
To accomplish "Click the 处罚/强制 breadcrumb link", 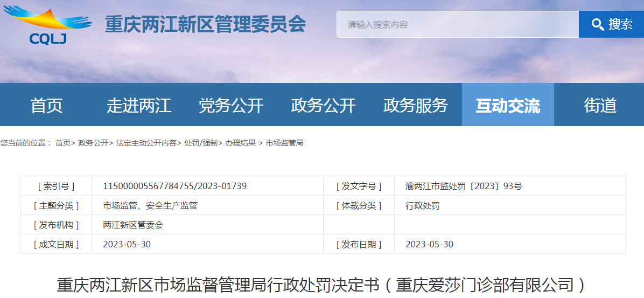I will pos(201,143).
